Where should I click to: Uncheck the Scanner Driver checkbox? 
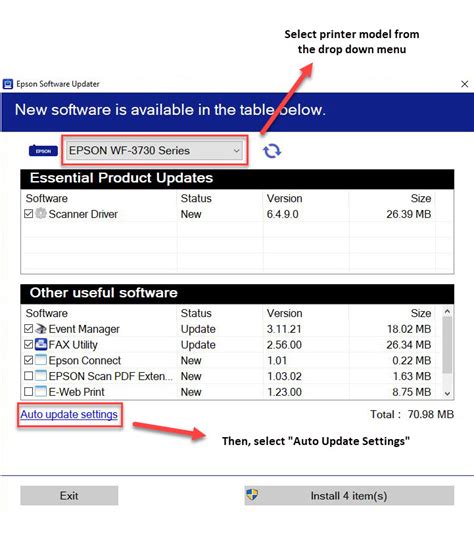[x=29, y=214]
